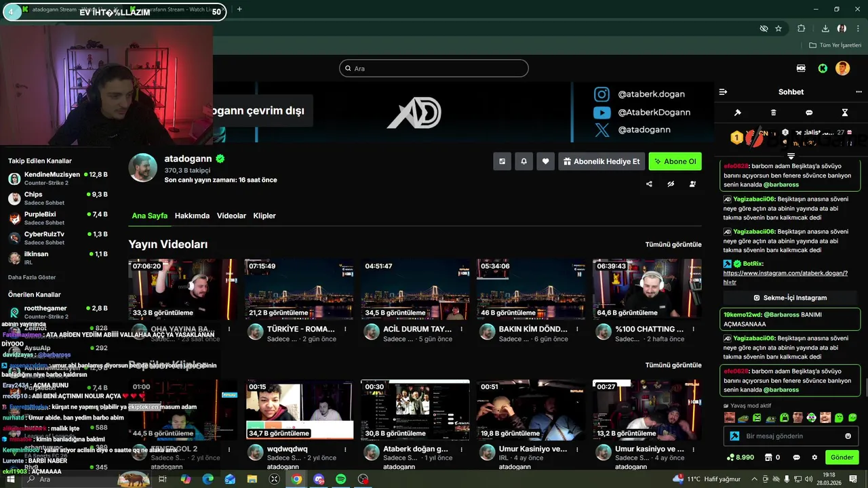Switch to the Ana Sayfa tab
This screenshot has height=488, width=868.
tap(149, 216)
